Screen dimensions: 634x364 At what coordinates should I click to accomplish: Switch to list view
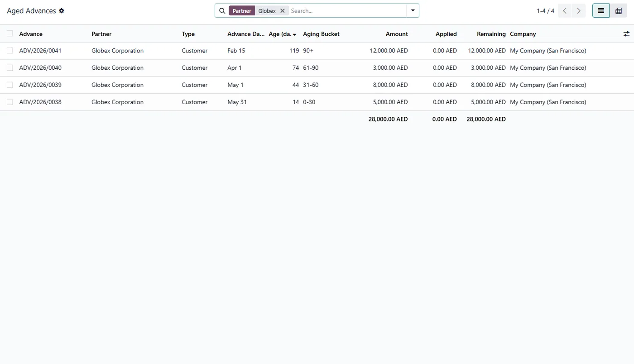point(601,10)
